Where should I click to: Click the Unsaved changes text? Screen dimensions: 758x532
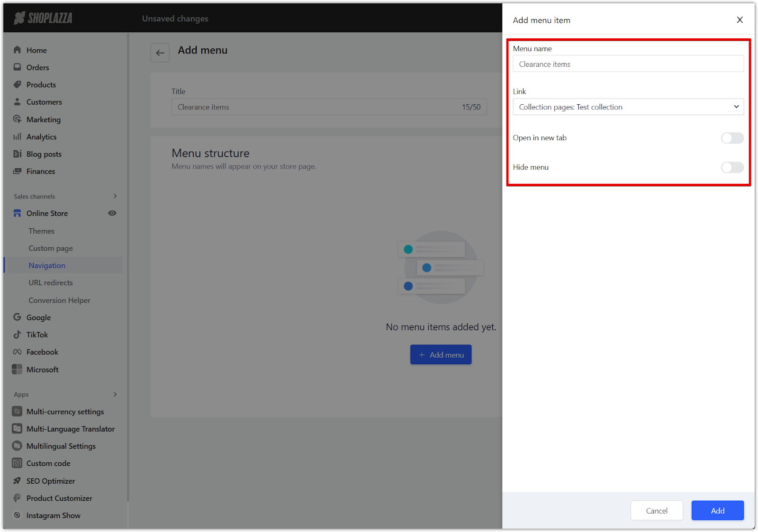175,18
